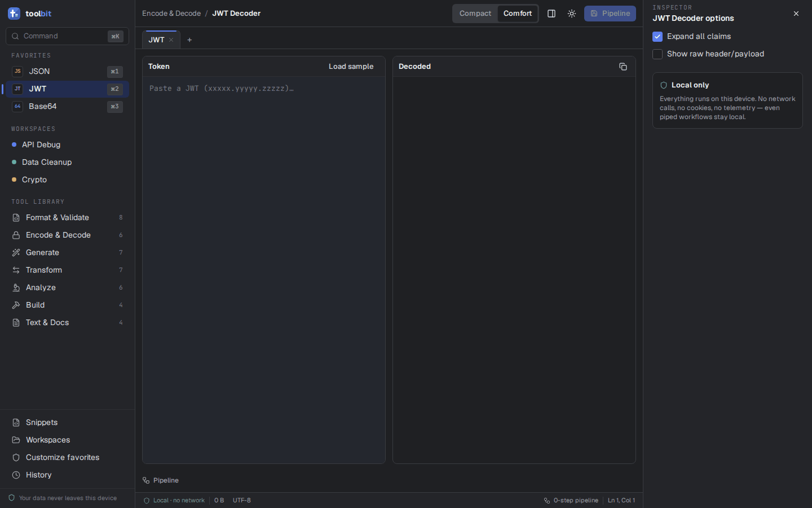This screenshot has height=508, width=812.
Task: Open Data Cleanup workspace
Action: pos(67,163)
